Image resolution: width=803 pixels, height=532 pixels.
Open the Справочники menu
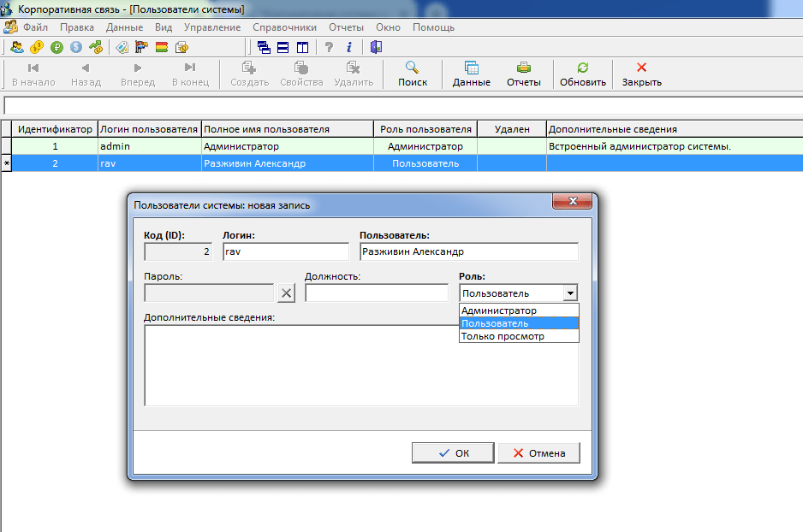pyautogui.click(x=288, y=27)
